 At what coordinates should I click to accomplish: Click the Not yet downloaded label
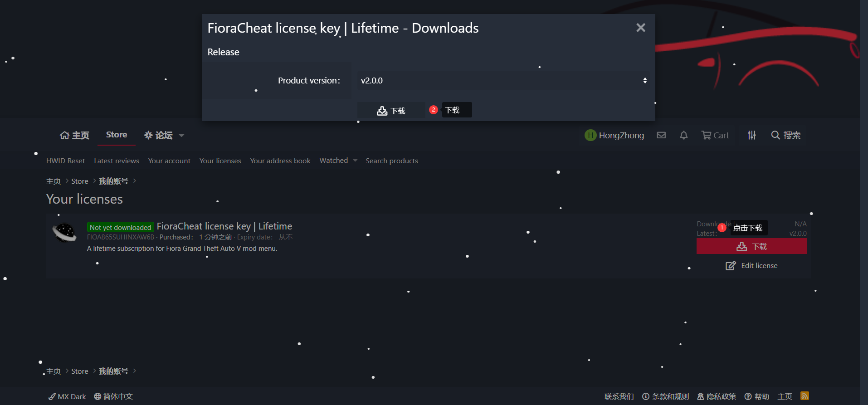pyautogui.click(x=120, y=227)
